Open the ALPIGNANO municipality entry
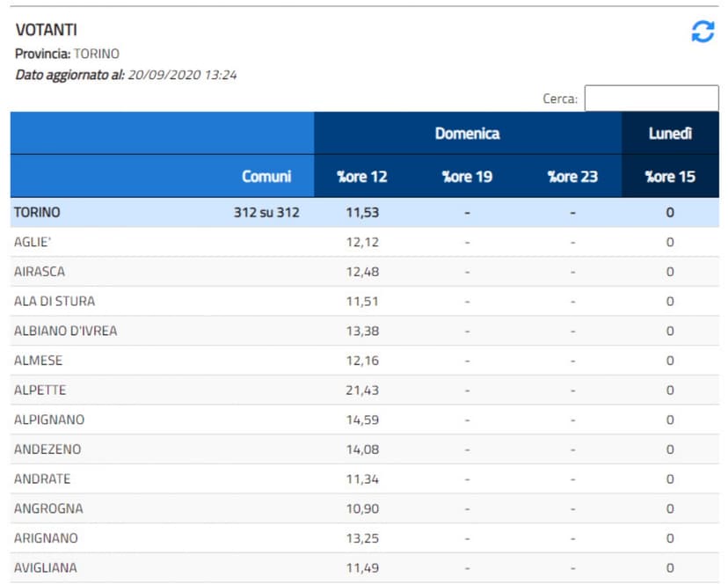The image size is (728, 584). tap(49, 420)
